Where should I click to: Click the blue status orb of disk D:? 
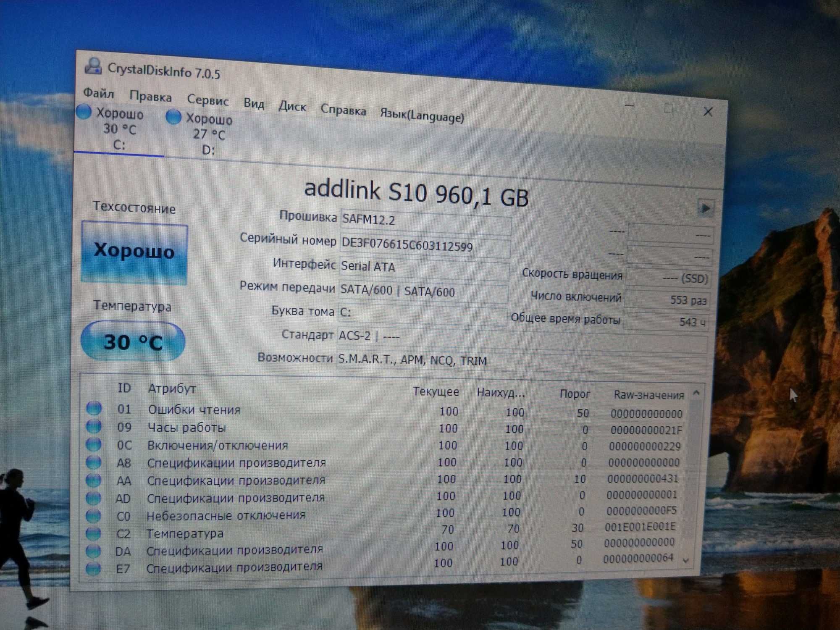click(x=173, y=117)
